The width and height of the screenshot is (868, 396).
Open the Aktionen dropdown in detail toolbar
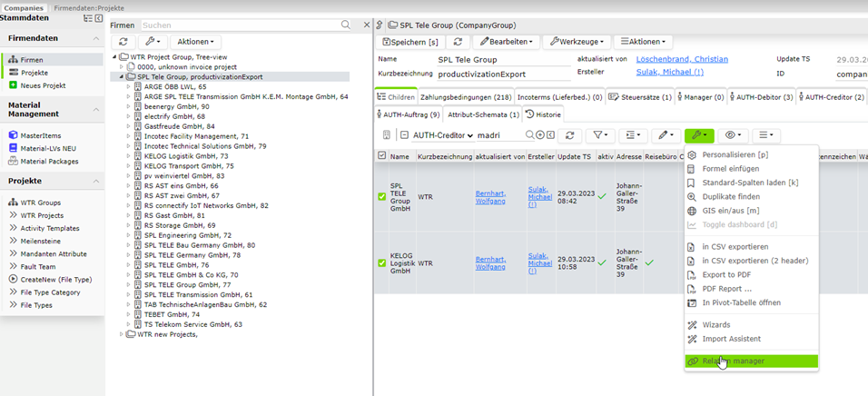click(643, 42)
